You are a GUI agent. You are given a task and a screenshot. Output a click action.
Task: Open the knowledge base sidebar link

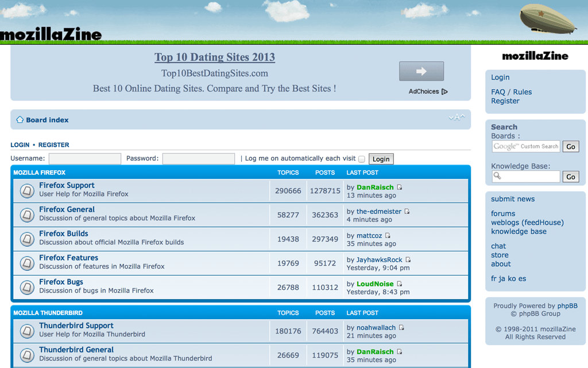click(519, 232)
